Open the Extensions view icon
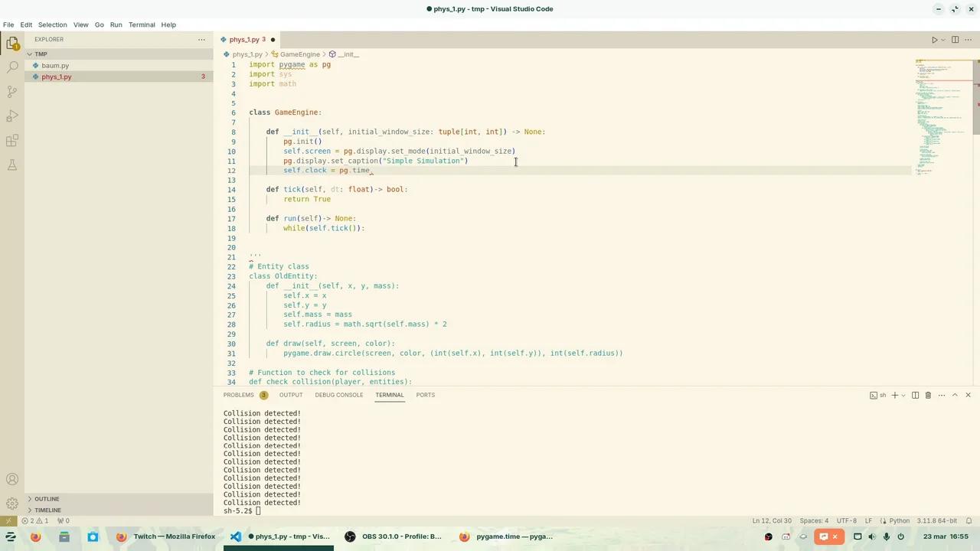Screen dimensions: 980x551 point(11,140)
